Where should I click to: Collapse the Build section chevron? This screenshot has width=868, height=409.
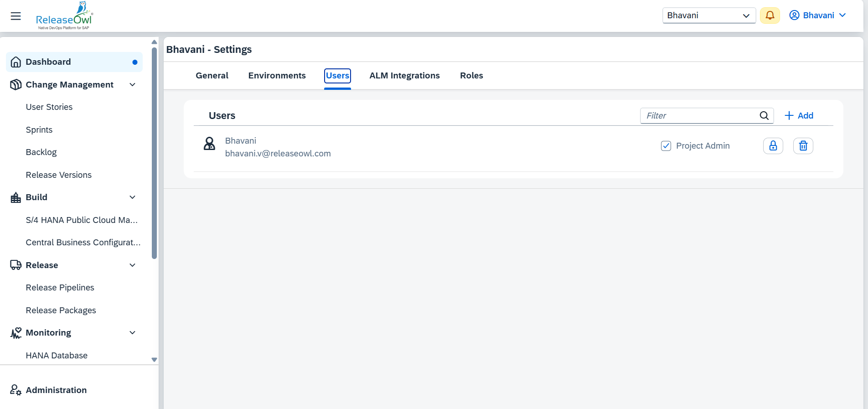coord(132,197)
